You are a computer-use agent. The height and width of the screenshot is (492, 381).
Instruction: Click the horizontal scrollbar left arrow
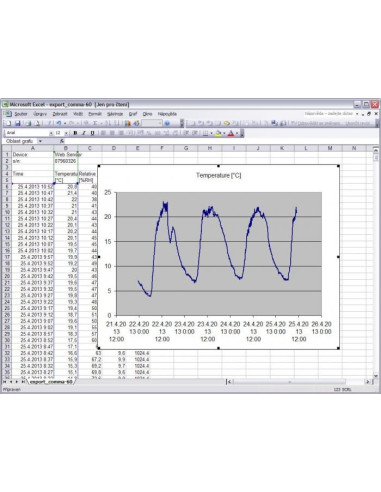point(229,382)
